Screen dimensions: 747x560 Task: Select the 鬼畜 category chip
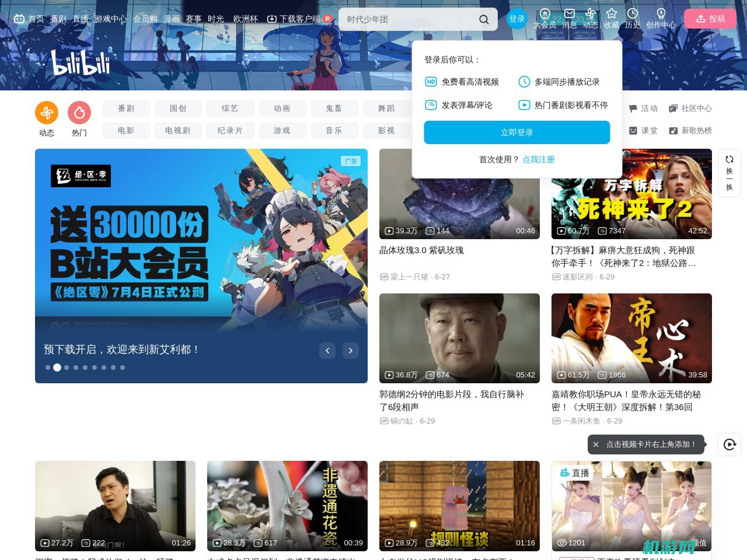coord(334,108)
